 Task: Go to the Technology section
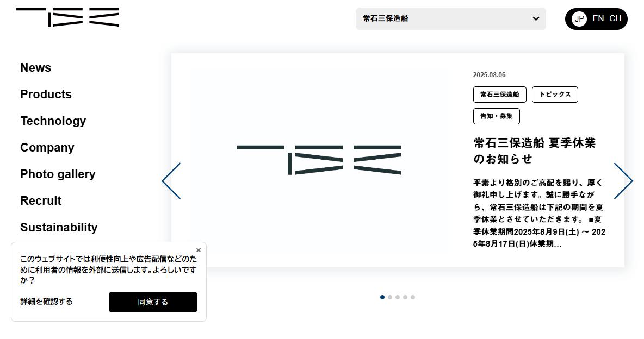pyautogui.click(x=53, y=121)
